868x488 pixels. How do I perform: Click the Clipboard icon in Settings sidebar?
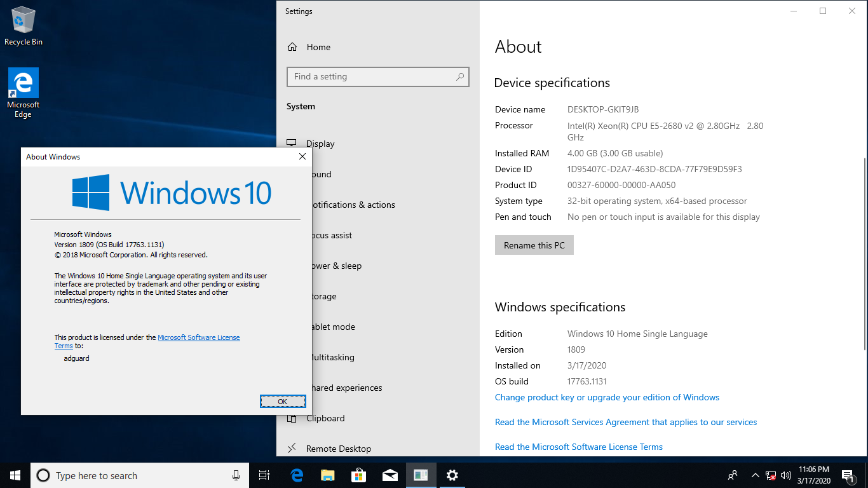(x=292, y=418)
